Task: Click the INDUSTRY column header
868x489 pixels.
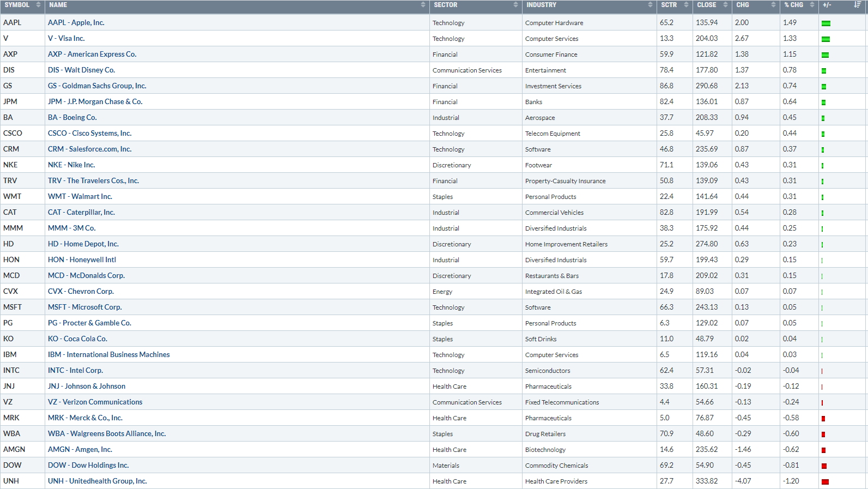Action: pos(589,7)
